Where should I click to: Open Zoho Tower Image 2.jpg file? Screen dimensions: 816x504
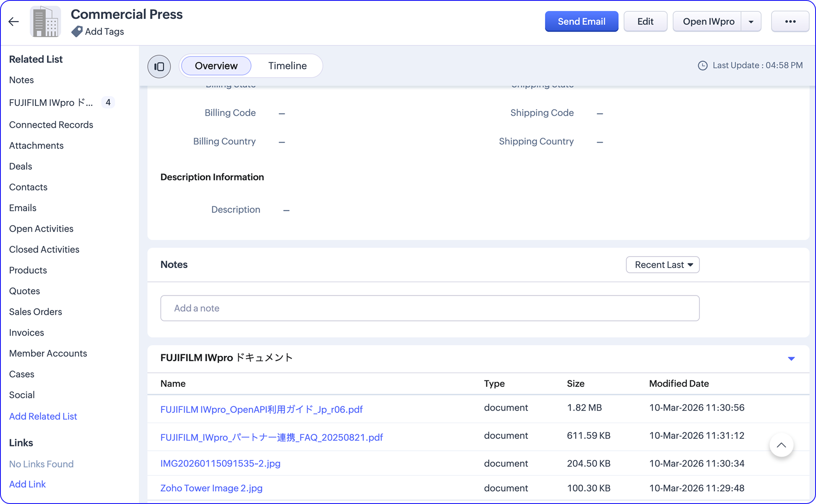tap(211, 488)
